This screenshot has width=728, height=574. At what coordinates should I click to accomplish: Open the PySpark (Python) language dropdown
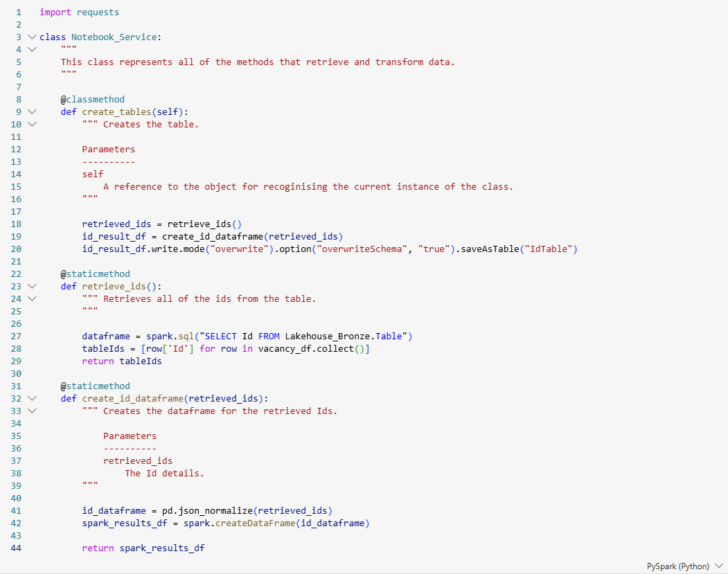click(684, 566)
